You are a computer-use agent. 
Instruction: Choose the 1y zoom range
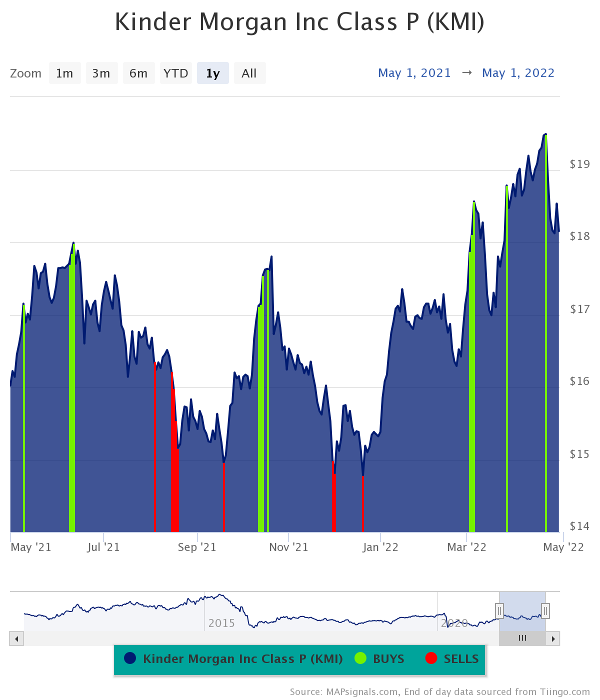click(x=213, y=73)
